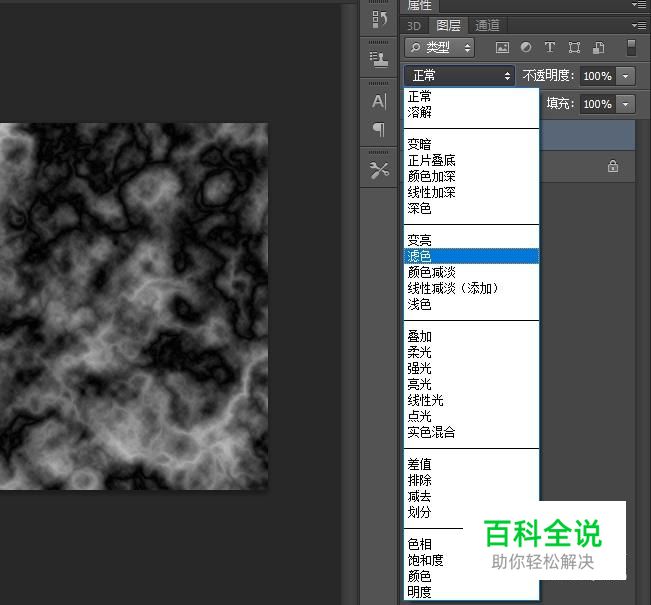Toggle the layer filtering switch
The image size is (651, 605).
[632, 47]
